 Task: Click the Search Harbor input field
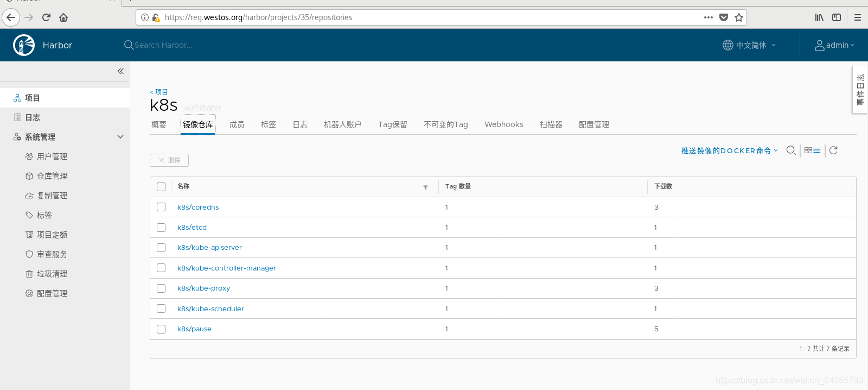pos(164,45)
